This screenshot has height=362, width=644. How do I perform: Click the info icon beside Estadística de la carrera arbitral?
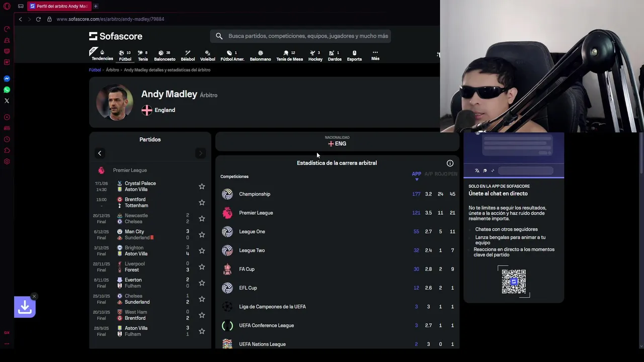(450, 163)
